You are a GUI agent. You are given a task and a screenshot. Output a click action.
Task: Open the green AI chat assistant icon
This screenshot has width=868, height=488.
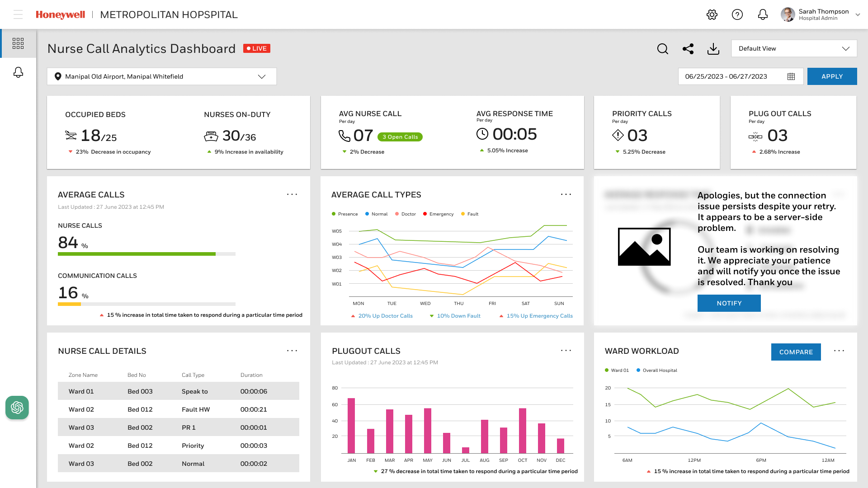(17, 408)
